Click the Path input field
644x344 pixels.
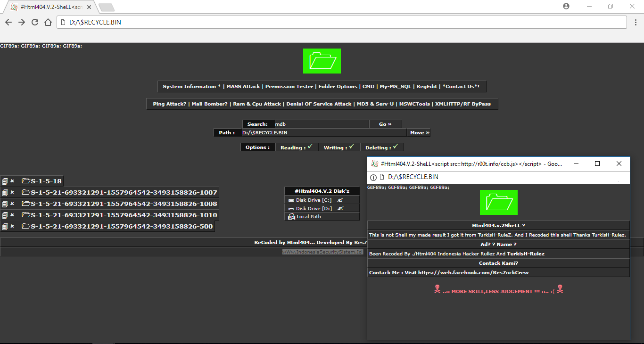click(x=324, y=133)
